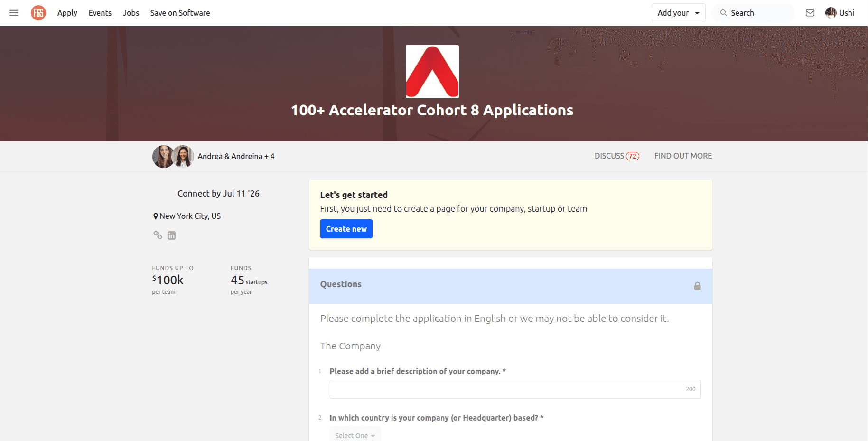Viewport: 868px width, 441px height.
Task: Open the Events menu item
Action: (x=100, y=13)
